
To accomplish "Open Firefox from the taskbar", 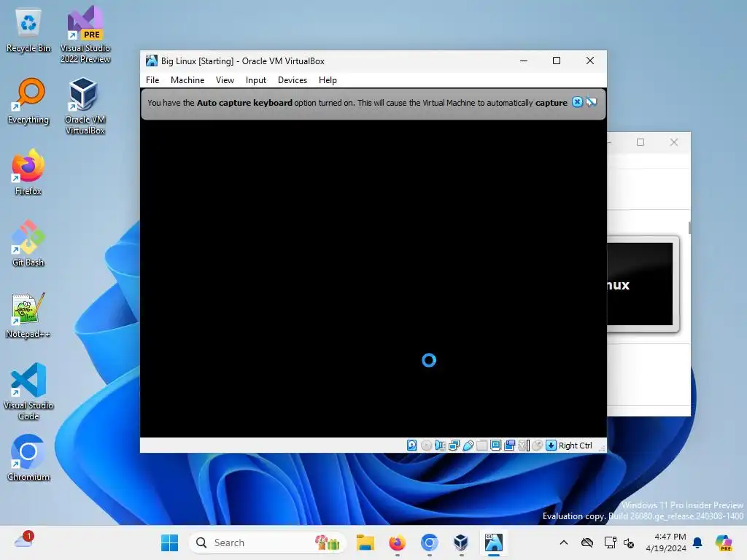I will 398,542.
